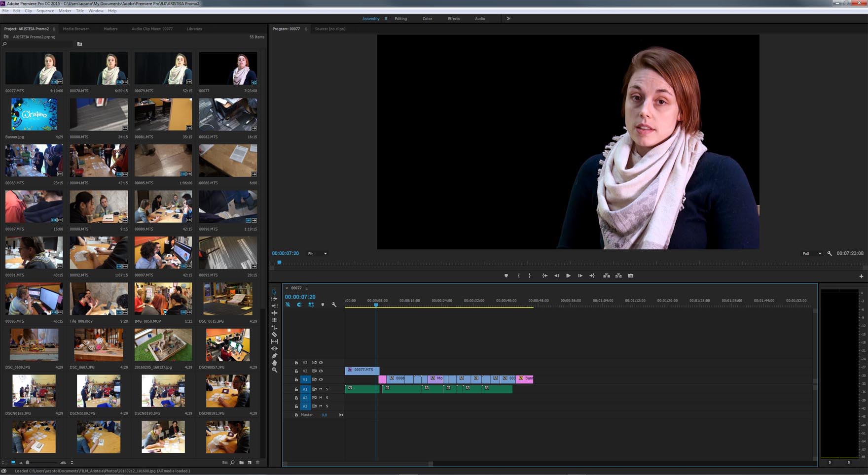Click New Bin folder icon in Project panel
Viewport: 868px width, 475px height.
click(x=241, y=463)
